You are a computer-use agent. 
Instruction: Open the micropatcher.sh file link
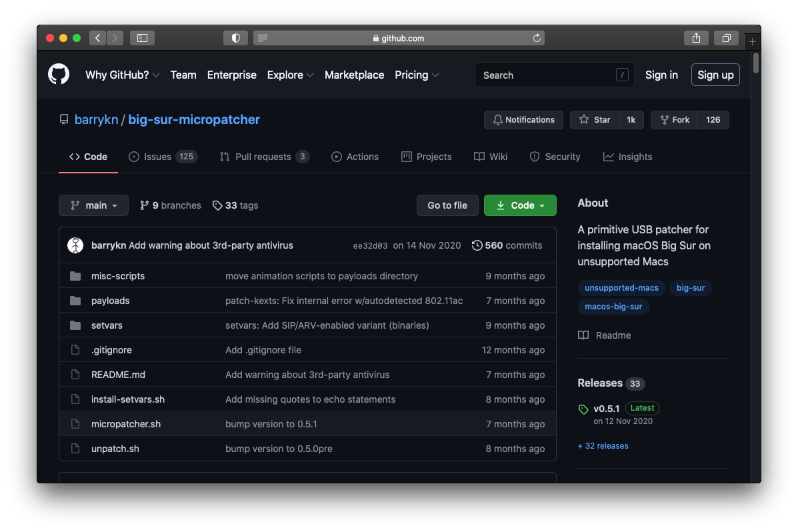tap(126, 424)
